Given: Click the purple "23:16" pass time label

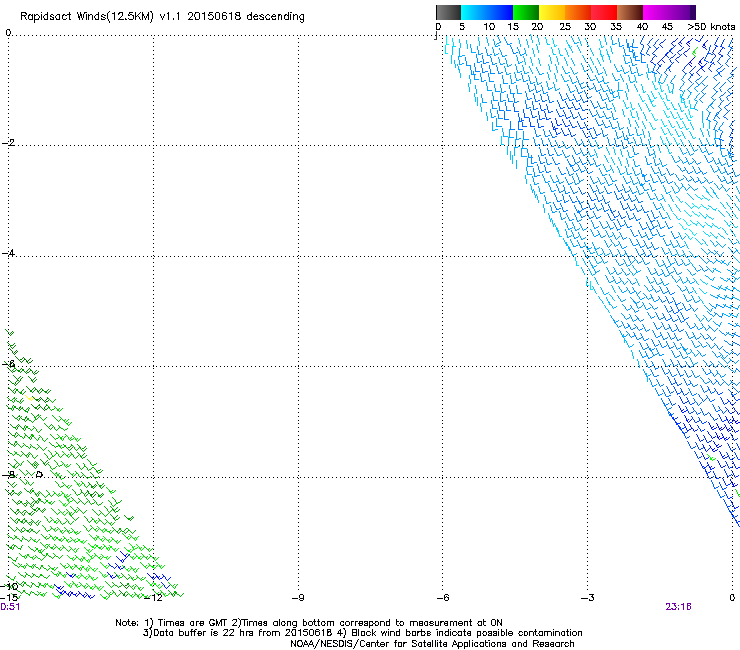Looking at the screenshot, I should [678, 607].
